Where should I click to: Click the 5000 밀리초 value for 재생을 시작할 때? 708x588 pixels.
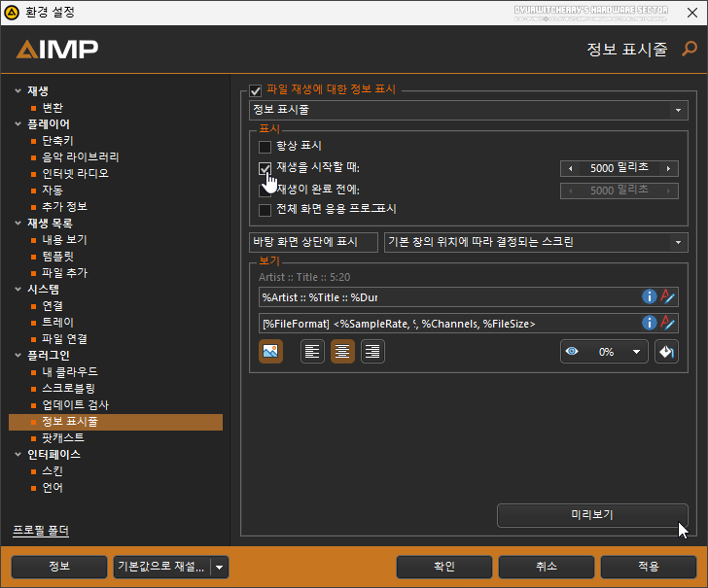coord(619,168)
